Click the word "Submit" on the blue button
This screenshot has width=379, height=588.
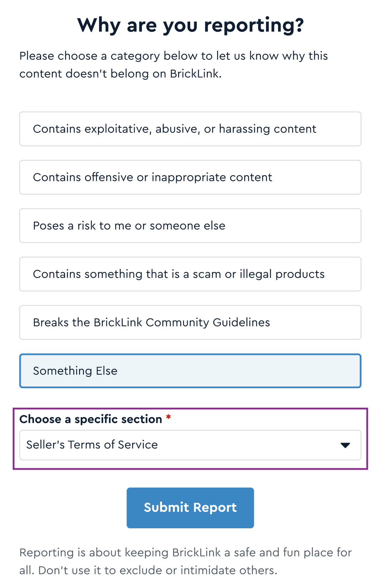coord(166,508)
